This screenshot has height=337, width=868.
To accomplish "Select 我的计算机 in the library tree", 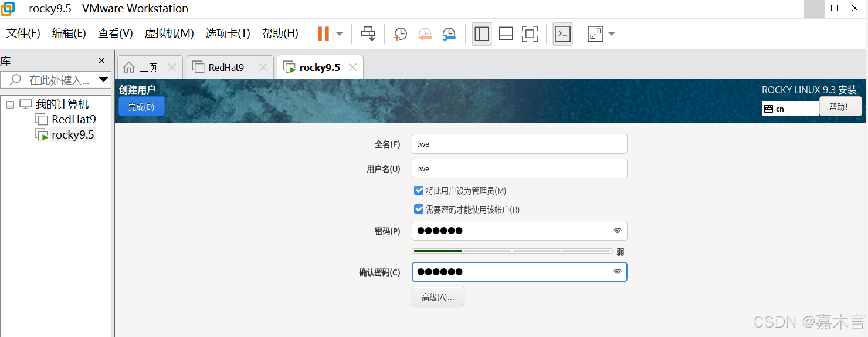I will (62, 105).
